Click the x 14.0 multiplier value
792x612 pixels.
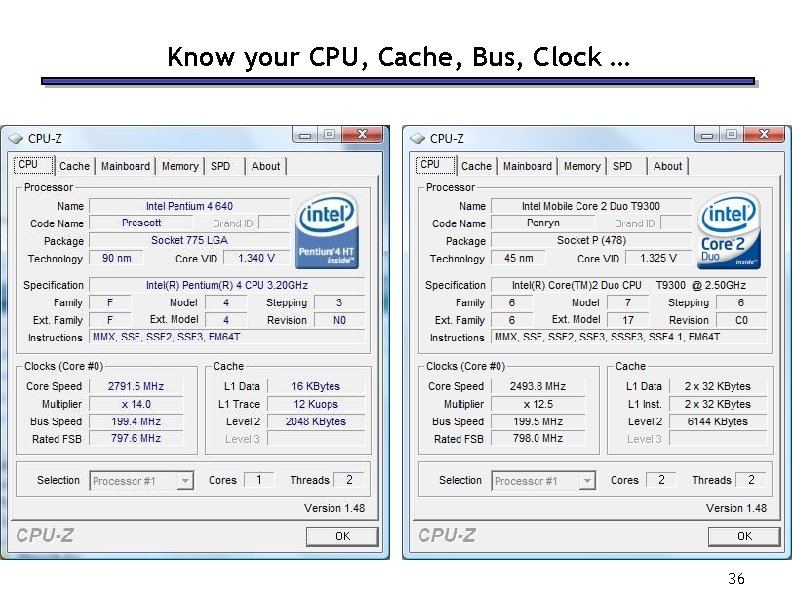(x=136, y=404)
